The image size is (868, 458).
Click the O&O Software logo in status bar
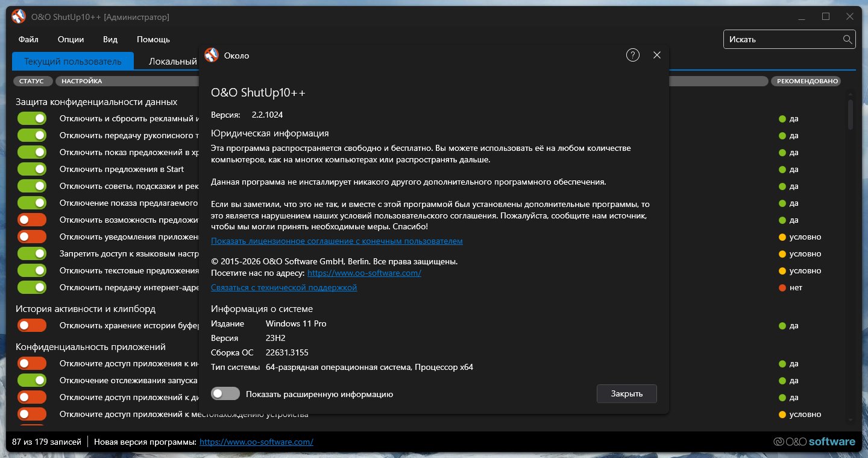(814, 442)
